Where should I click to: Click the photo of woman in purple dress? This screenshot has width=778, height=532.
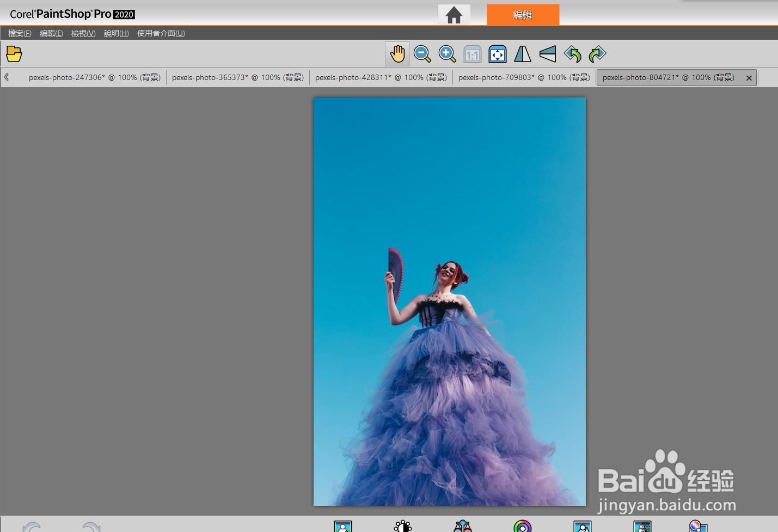click(450, 302)
